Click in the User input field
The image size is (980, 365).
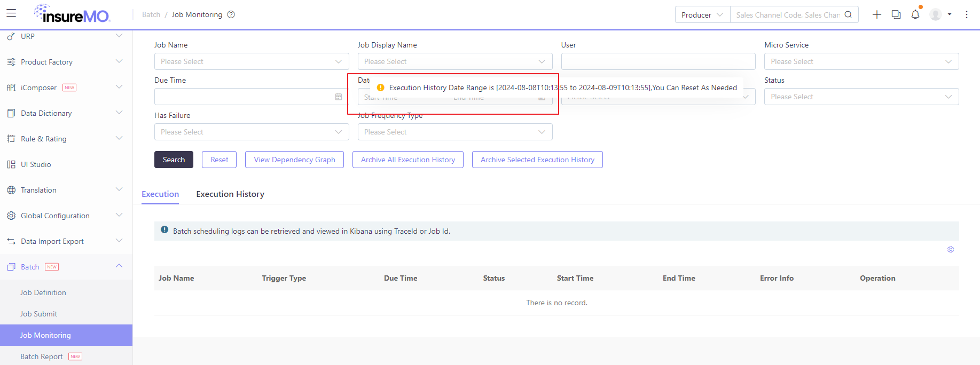[658, 61]
